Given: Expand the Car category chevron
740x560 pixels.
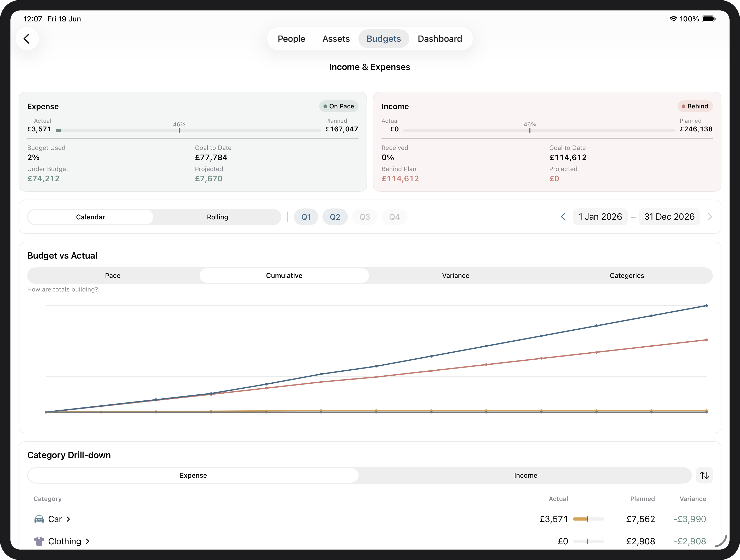Looking at the screenshot, I should 68,519.
